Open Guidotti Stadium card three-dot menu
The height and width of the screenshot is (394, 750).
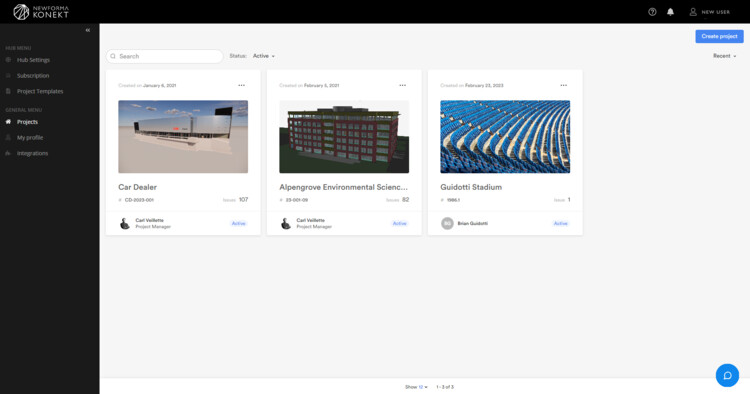click(x=563, y=86)
